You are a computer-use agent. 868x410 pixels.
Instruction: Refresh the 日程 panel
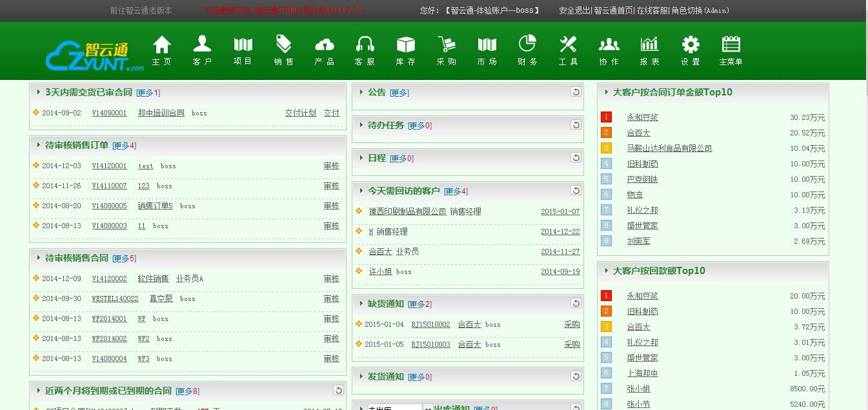[x=576, y=158]
